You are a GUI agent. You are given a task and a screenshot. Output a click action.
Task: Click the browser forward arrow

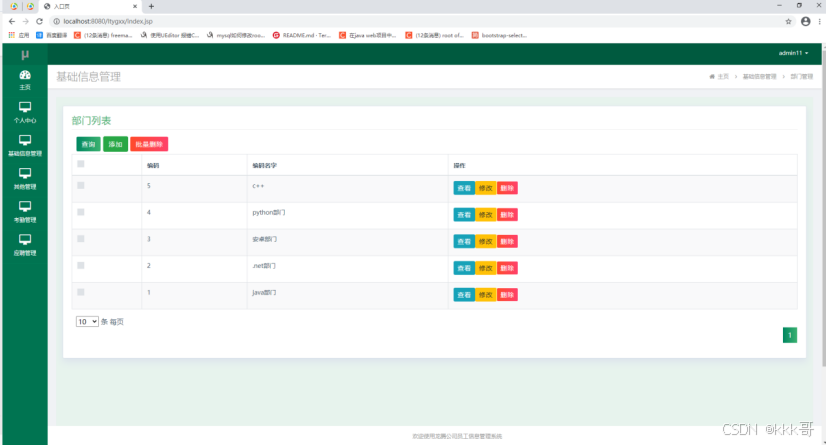25,21
